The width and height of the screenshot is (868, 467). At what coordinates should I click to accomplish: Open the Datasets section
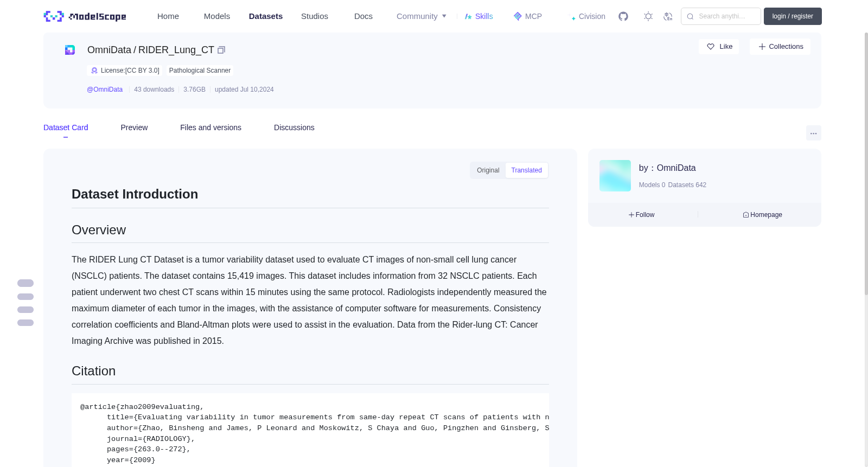[266, 16]
